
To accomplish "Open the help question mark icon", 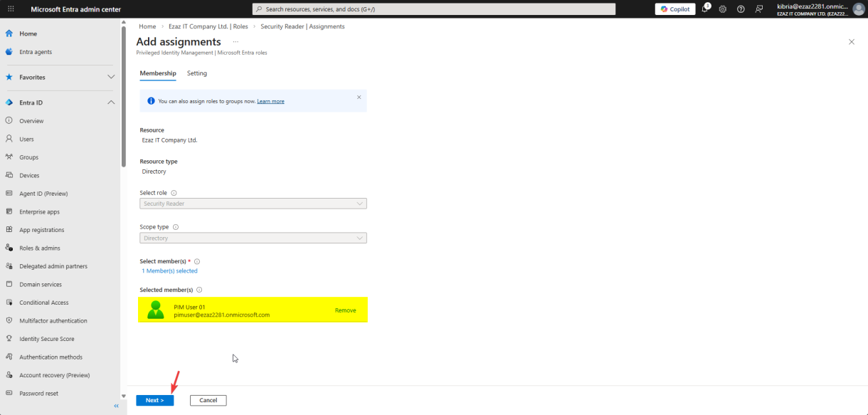I will click(741, 9).
